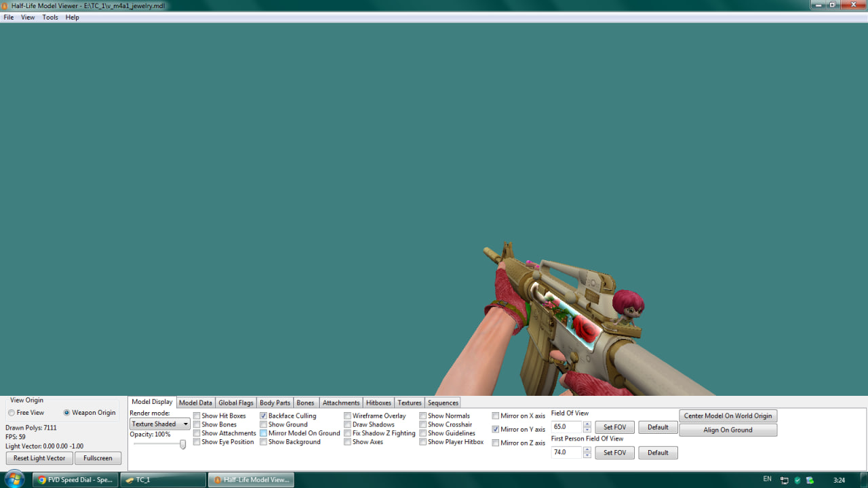Enable the Wireframe Overlay checkbox

coord(347,416)
